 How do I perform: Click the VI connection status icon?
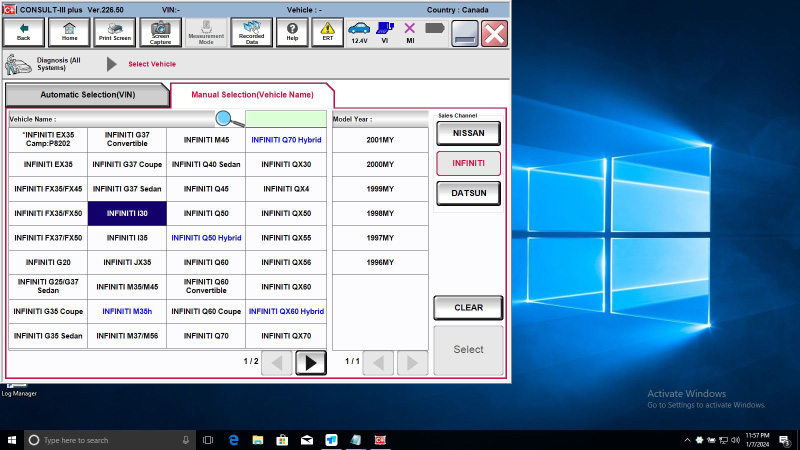click(385, 33)
